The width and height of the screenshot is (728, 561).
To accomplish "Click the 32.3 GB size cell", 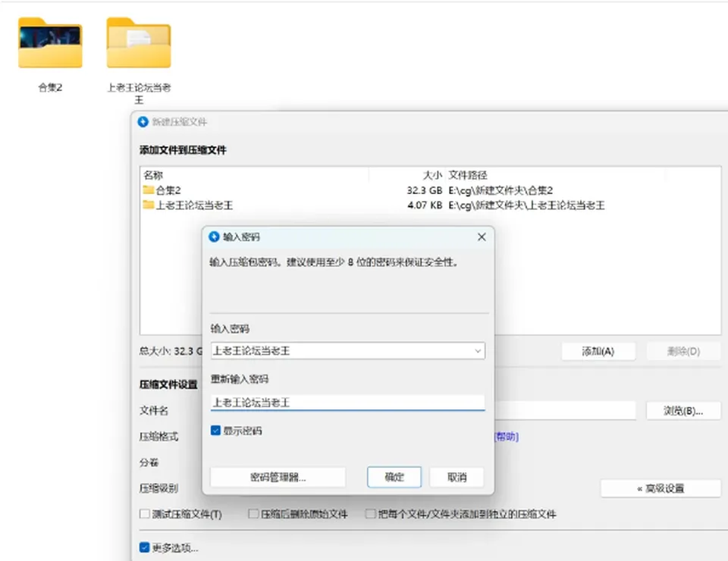I will point(425,190).
